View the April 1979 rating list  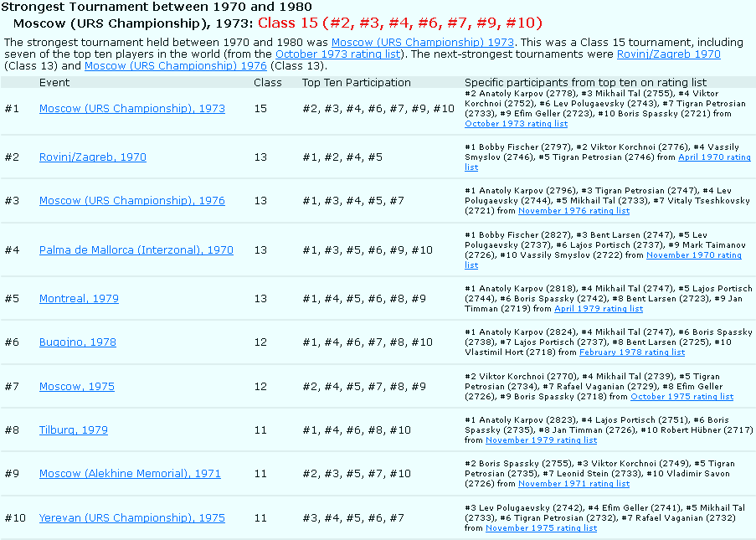598,309
